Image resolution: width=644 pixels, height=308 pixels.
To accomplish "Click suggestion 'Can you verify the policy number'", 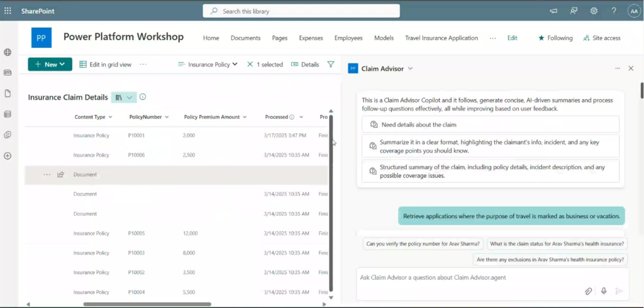I will [423, 243].
